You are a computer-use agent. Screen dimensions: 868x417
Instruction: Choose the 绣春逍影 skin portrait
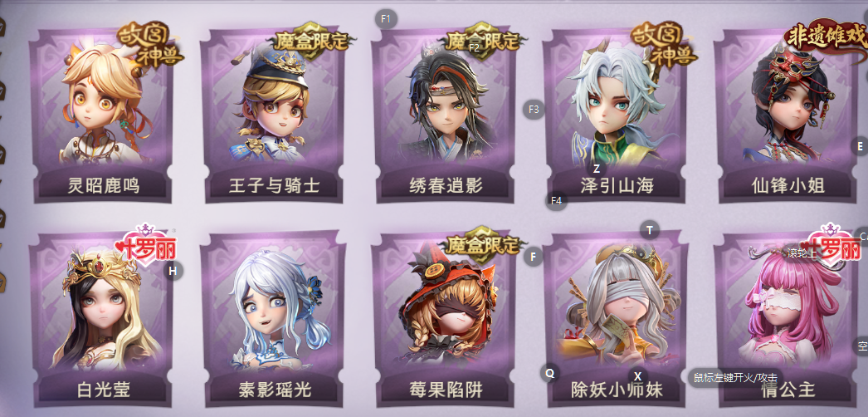coord(445,116)
